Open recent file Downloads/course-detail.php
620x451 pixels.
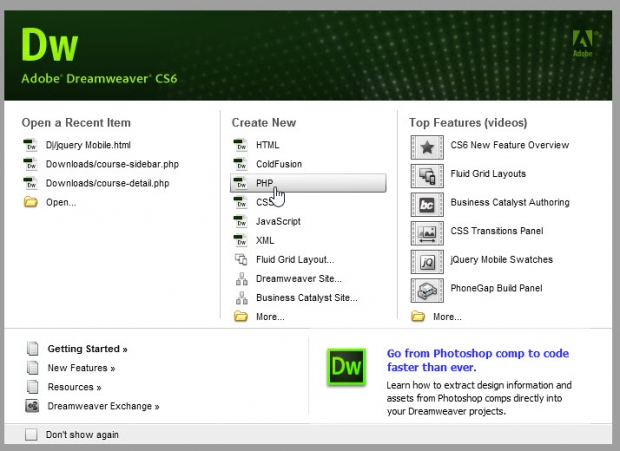click(108, 183)
